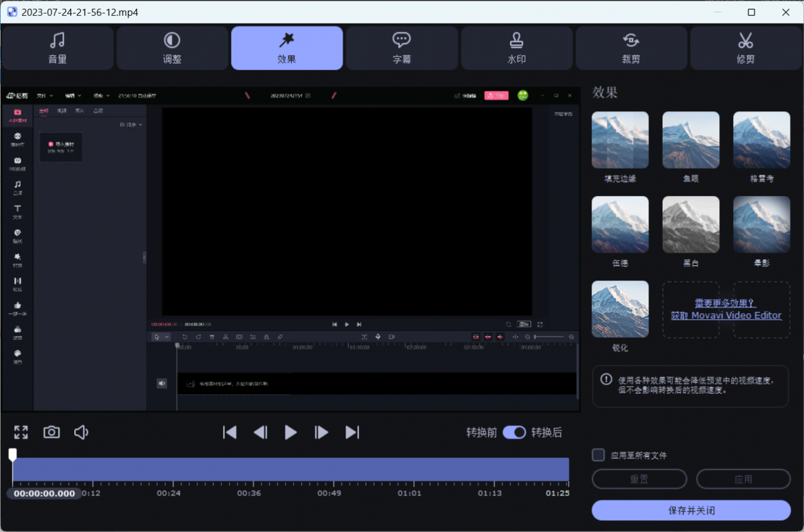
Task: Click the fullscreen expand icon
Action: [21, 433]
